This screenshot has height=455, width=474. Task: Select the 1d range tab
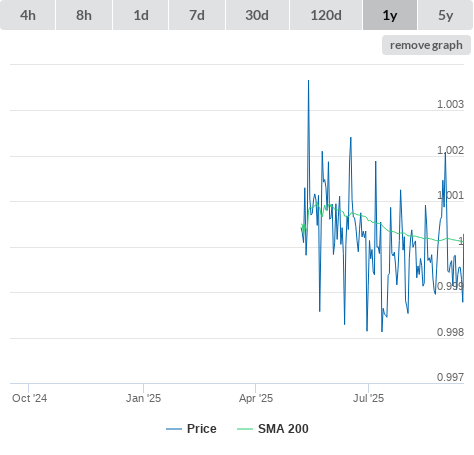(x=141, y=15)
